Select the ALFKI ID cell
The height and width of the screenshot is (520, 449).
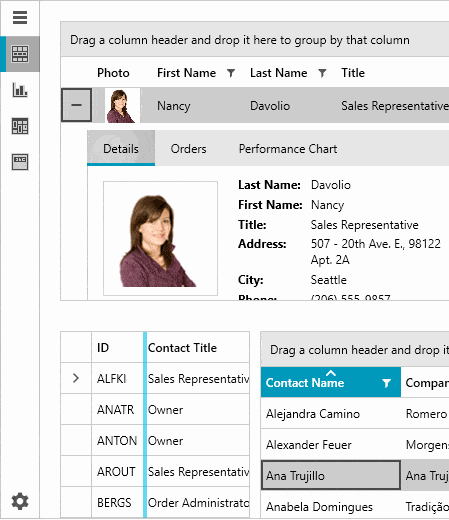pos(117,378)
